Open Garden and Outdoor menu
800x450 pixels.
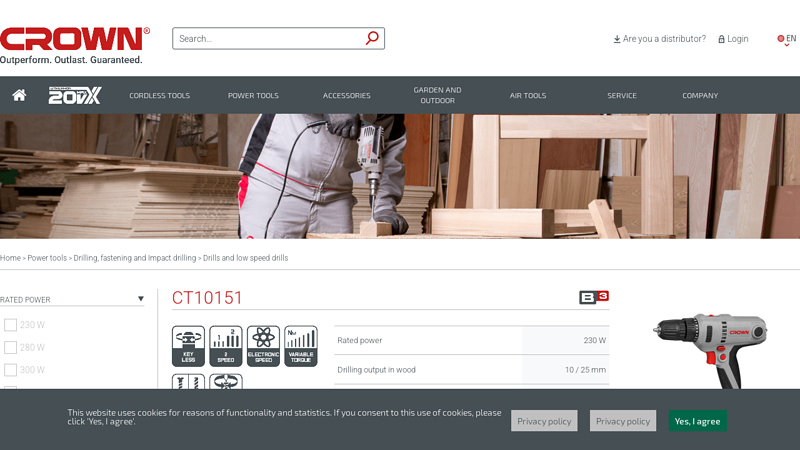tap(437, 95)
